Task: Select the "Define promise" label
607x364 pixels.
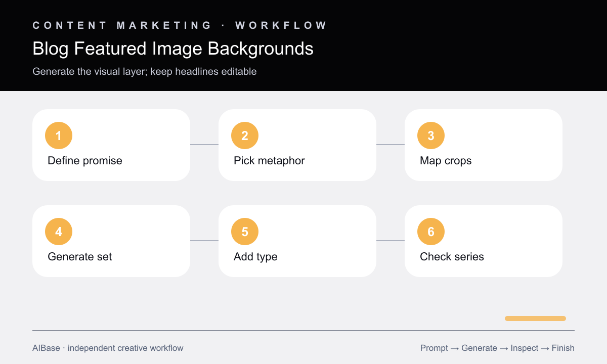Action: click(x=85, y=161)
